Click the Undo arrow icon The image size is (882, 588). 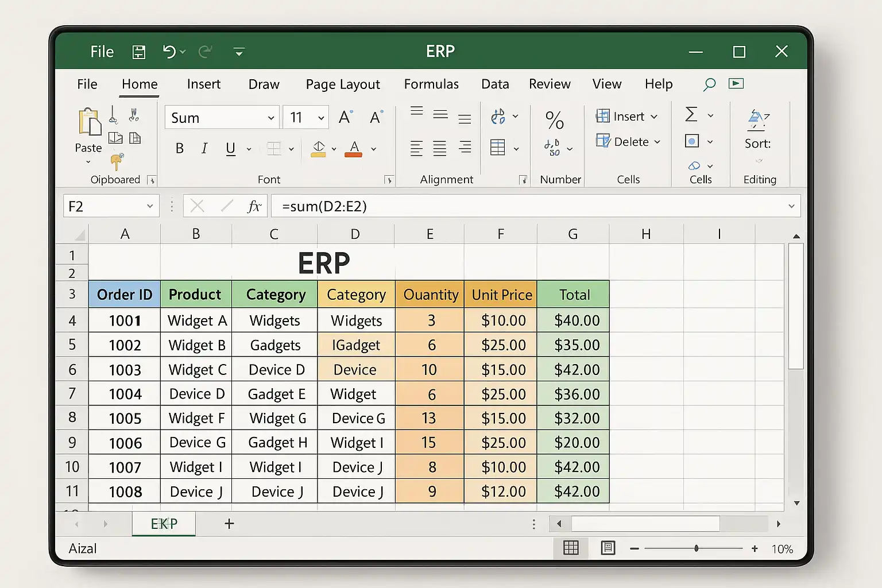[169, 52]
